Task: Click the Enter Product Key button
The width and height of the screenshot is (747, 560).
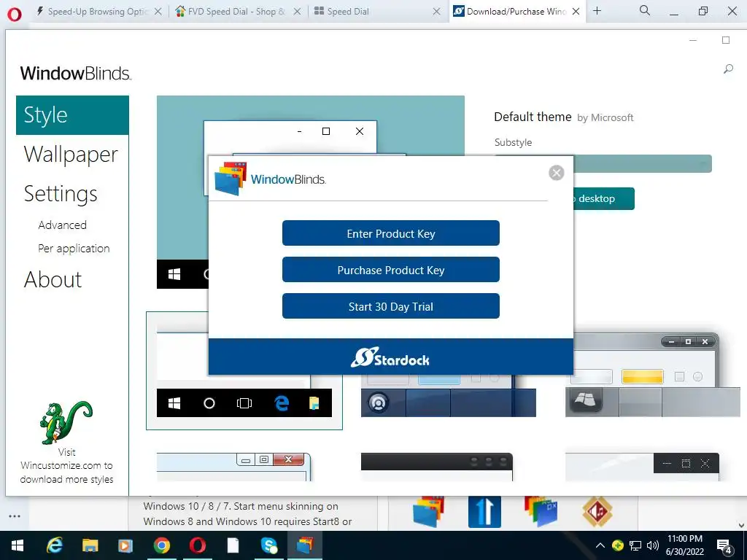Action: (391, 233)
